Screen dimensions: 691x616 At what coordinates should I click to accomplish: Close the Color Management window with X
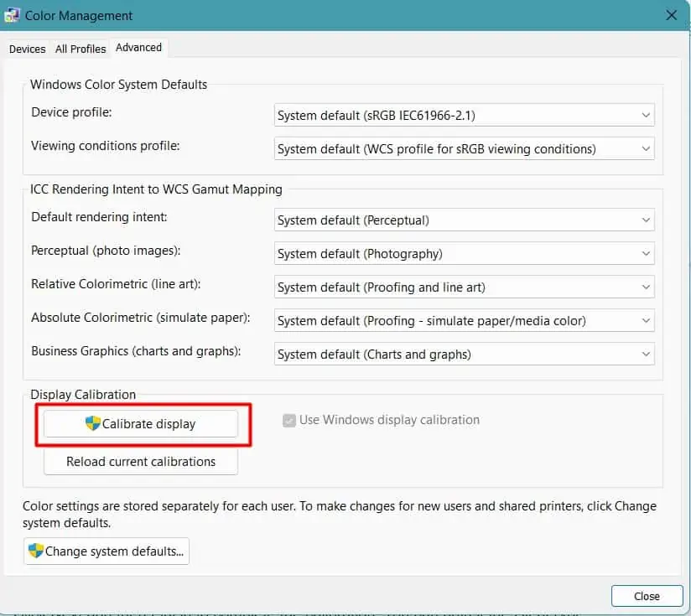pyautogui.click(x=671, y=15)
